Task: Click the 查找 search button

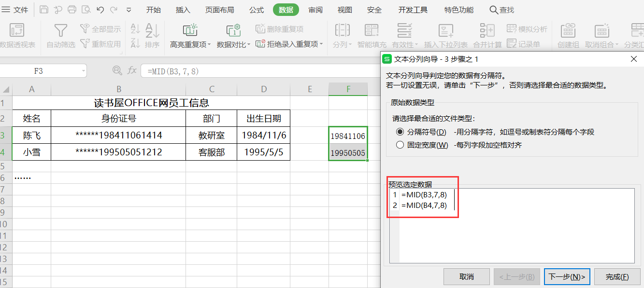Action: tap(502, 10)
